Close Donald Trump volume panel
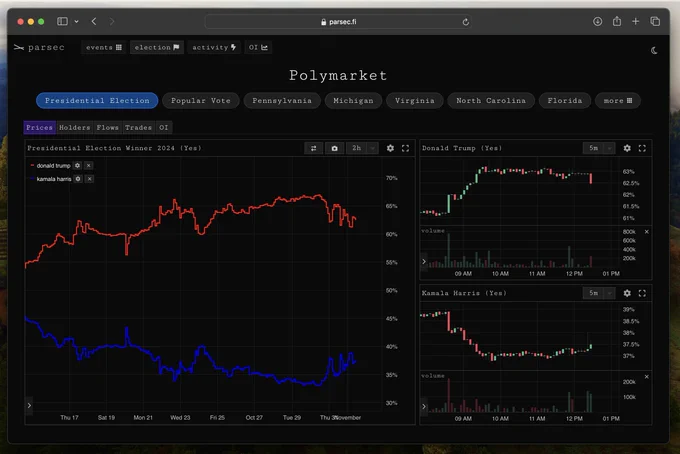680x454 pixels. [647, 232]
